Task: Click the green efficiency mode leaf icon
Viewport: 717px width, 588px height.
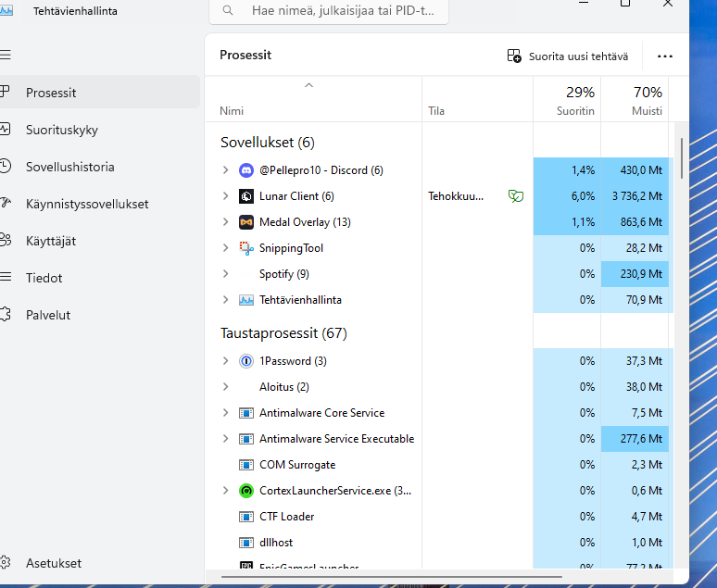Action: 514,196
